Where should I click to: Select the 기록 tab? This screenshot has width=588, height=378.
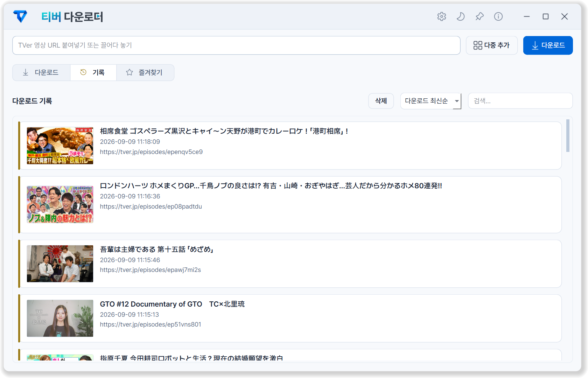93,72
